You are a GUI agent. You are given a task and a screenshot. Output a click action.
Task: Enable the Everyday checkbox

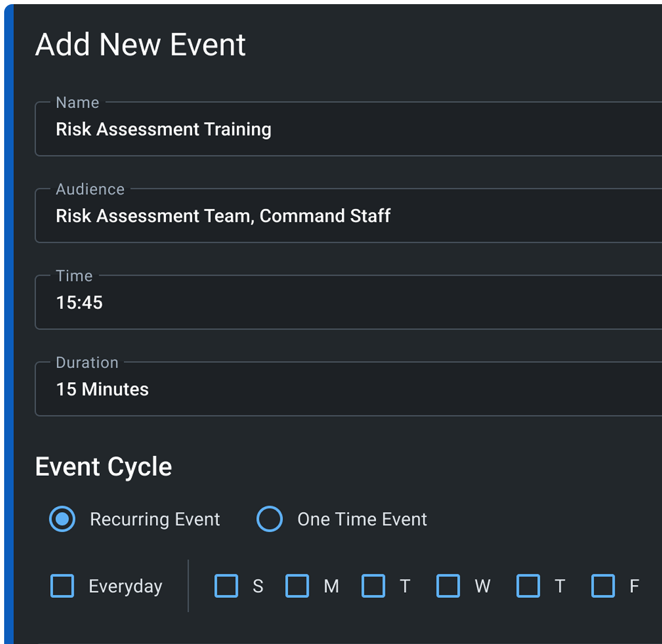click(x=62, y=586)
